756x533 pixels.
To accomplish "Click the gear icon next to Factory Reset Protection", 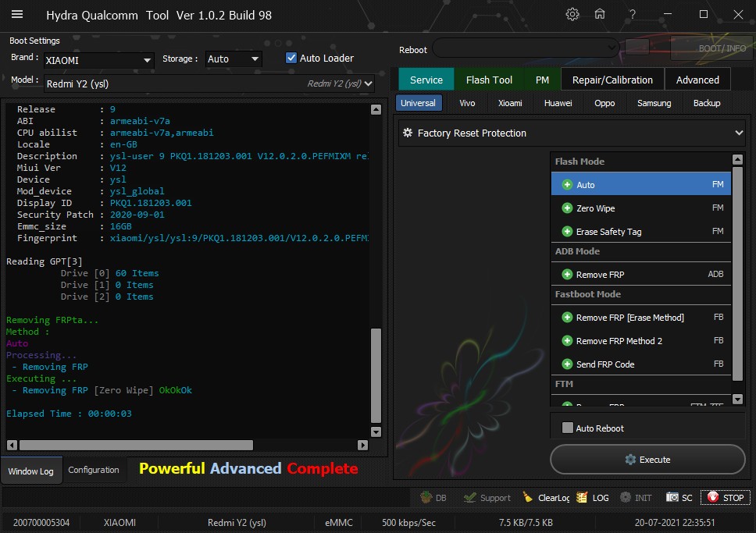I will coord(408,133).
